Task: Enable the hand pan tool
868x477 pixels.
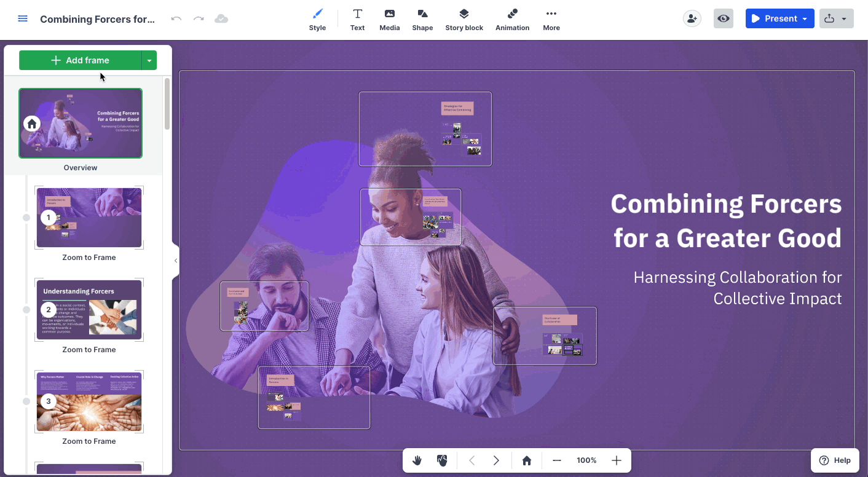Action: coord(417,460)
